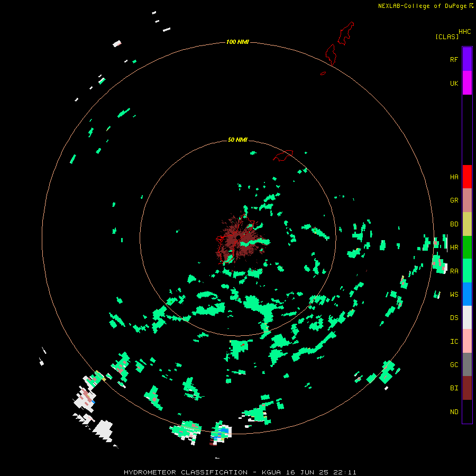Click the GR legend label
The image size is (476, 476).
pos(454,200)
